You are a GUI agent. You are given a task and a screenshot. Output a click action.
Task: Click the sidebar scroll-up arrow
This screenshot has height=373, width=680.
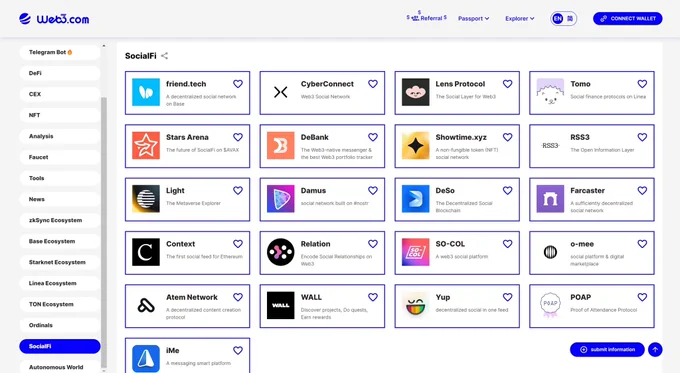[104, 46]
